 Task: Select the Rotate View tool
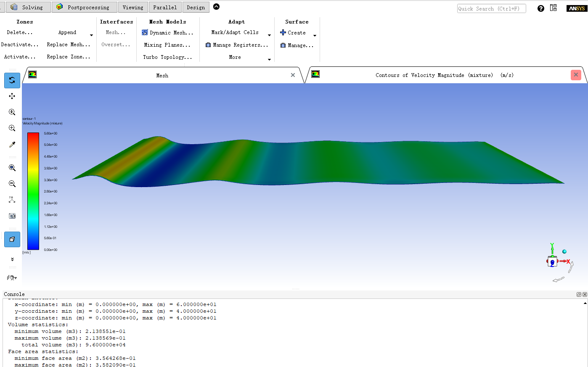[12, 80]
